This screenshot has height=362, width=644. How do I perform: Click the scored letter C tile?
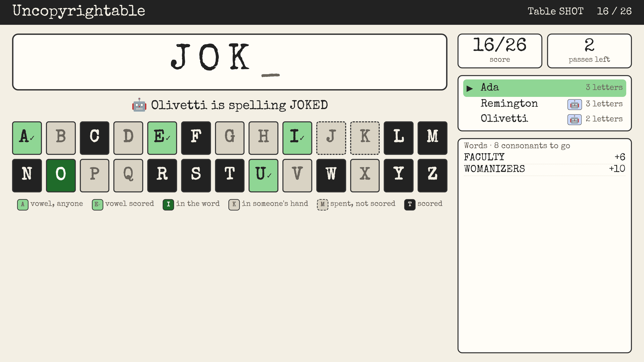[94, 138]
